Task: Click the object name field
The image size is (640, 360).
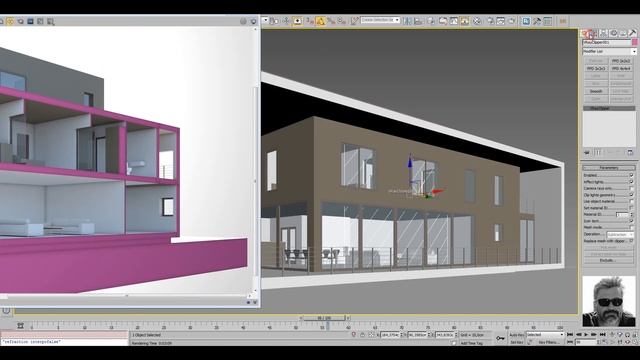Action: [x=607, y=42]
